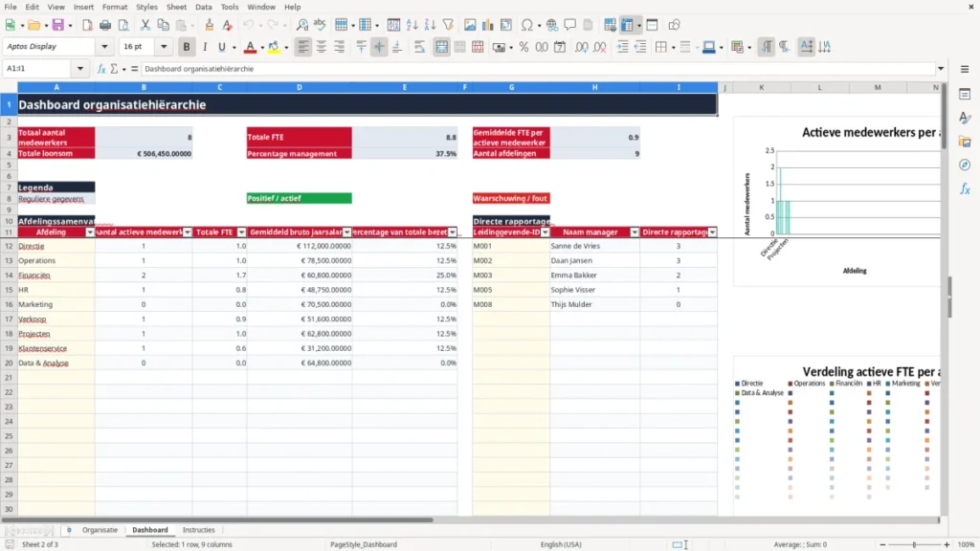Image resolution: width=980 pixels, height=551 pixels.
Task: Toggle Merge and Center cells
Action: [x=441, y=47]
